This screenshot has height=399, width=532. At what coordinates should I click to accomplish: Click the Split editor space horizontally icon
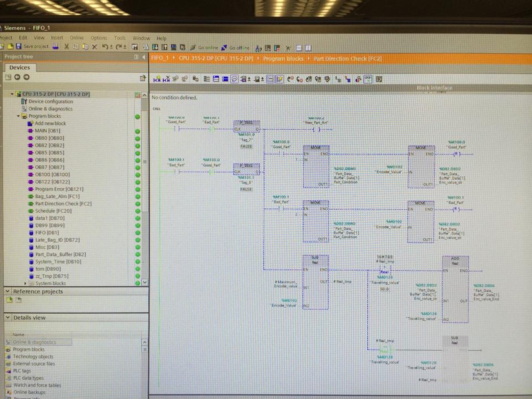coord(299,48)
